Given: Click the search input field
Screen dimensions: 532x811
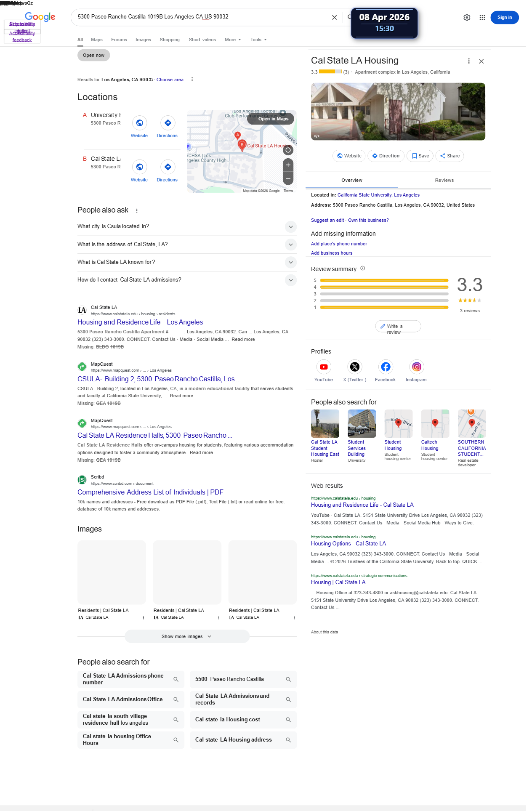Looking at the screenshot, I should coord(202,17).
